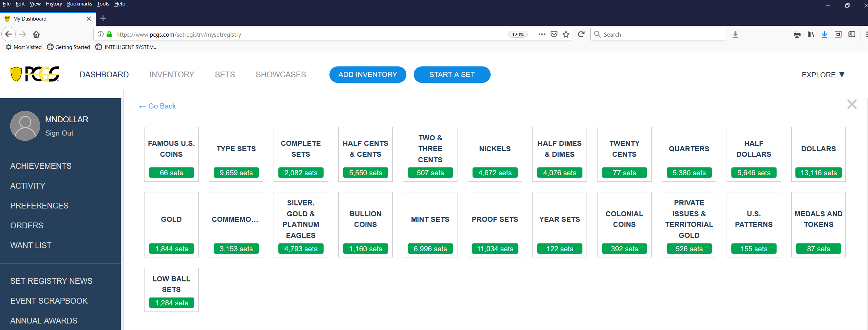Choose the GOLD category card
Image resolution: width=868 pixels, height=330 pixels.
(x=171, y=225)
